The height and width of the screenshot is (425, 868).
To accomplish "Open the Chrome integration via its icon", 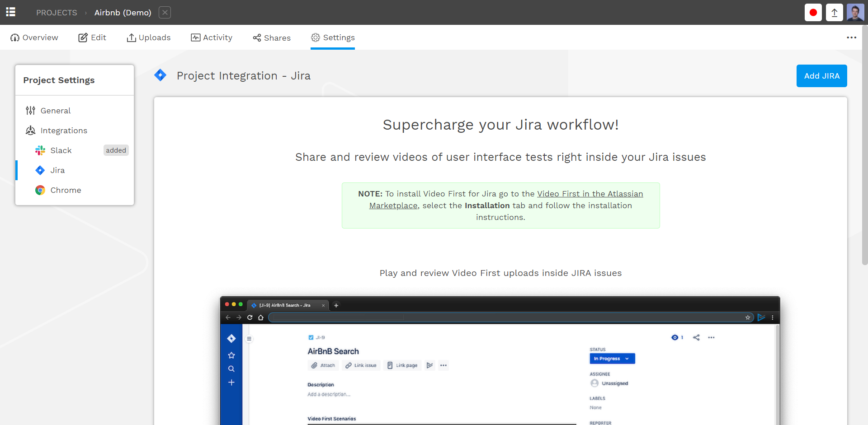I will pos(40,190).
